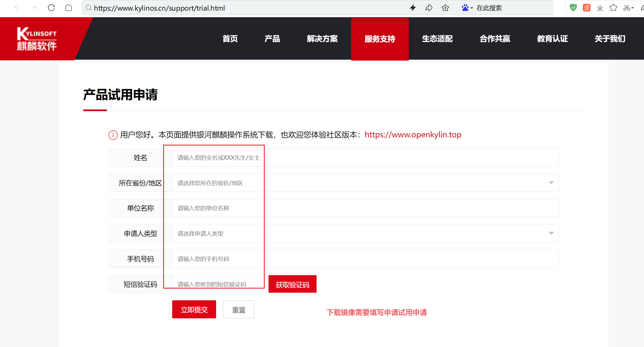Click the green shield security icon

pyautogui.click(x=573, y=8)
